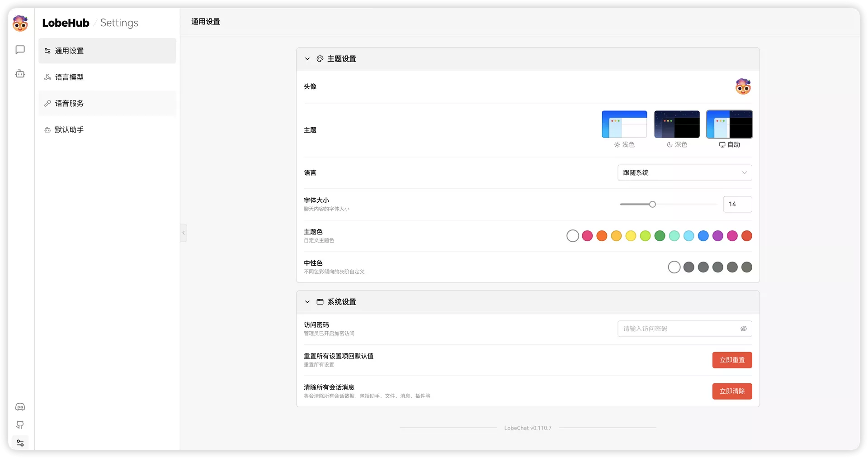Open the 跟随系统 language dropdown
This screenshot has width=868, height=458.
[684, 173]
